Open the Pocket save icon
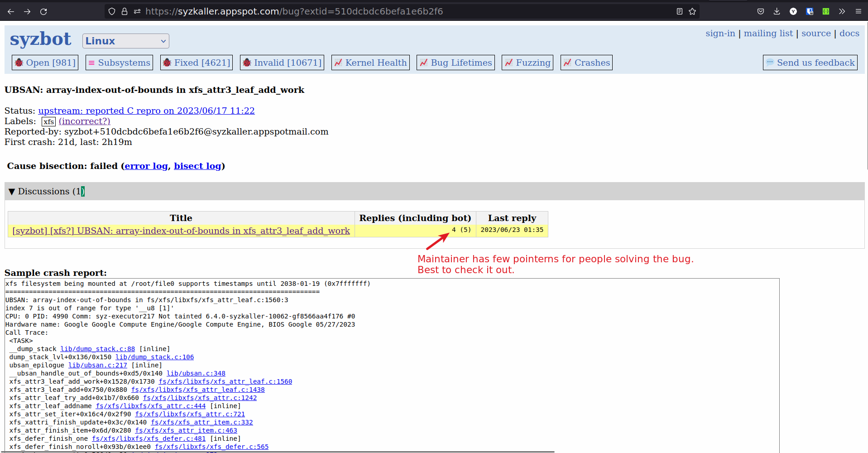Image resolution: width=868 pixels, height=453 pixels. pos(760,11)
